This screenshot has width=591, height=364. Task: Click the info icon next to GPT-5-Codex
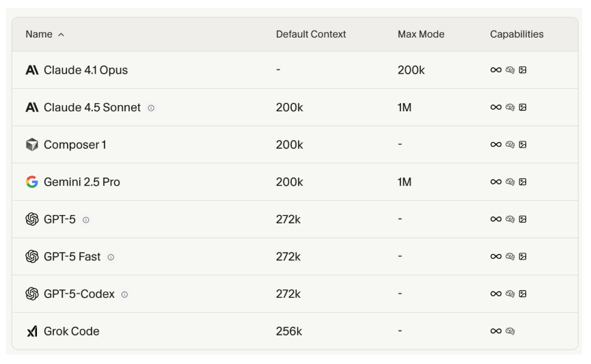(x=124, y=294)
